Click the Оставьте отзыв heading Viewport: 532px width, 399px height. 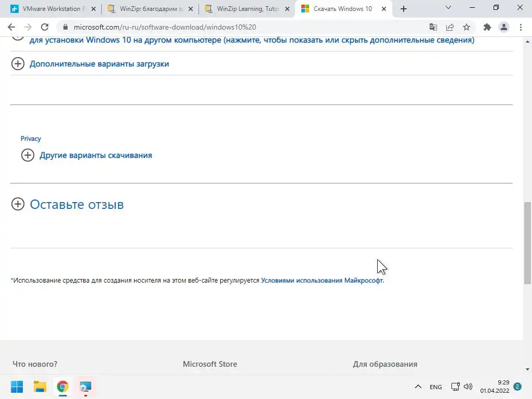(x=77, y=204)
